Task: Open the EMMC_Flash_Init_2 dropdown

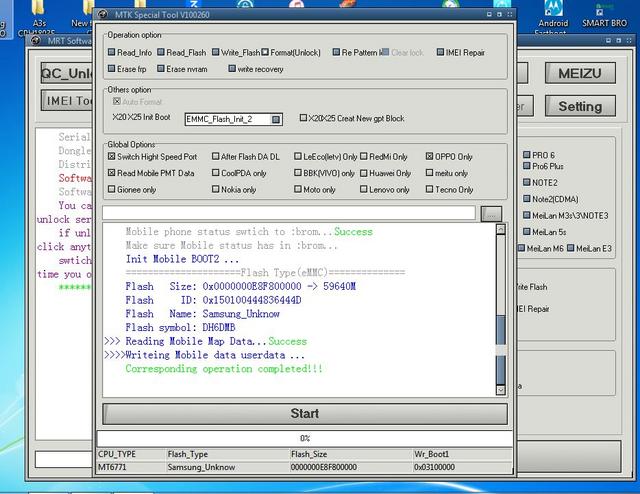Action: click(276, 119)
